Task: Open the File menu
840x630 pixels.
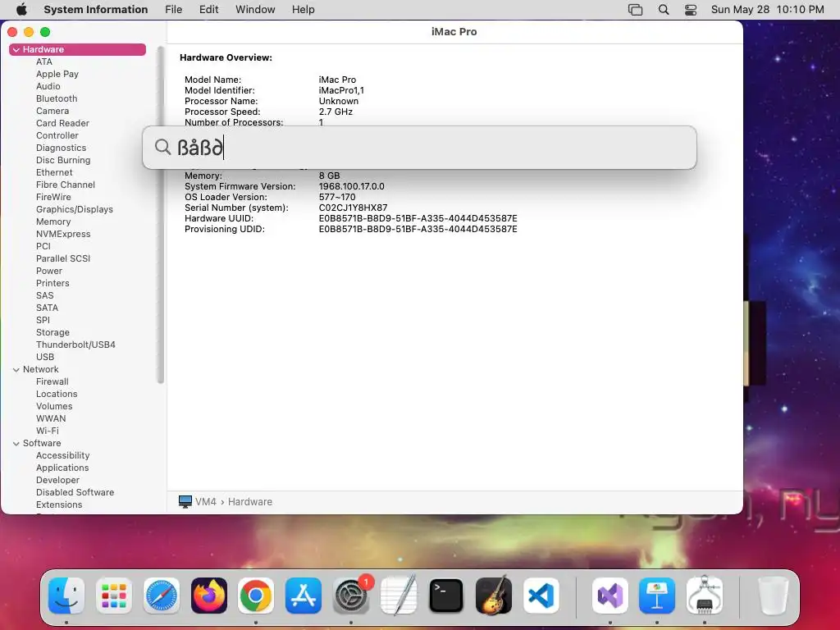Action: coord(174,10)
